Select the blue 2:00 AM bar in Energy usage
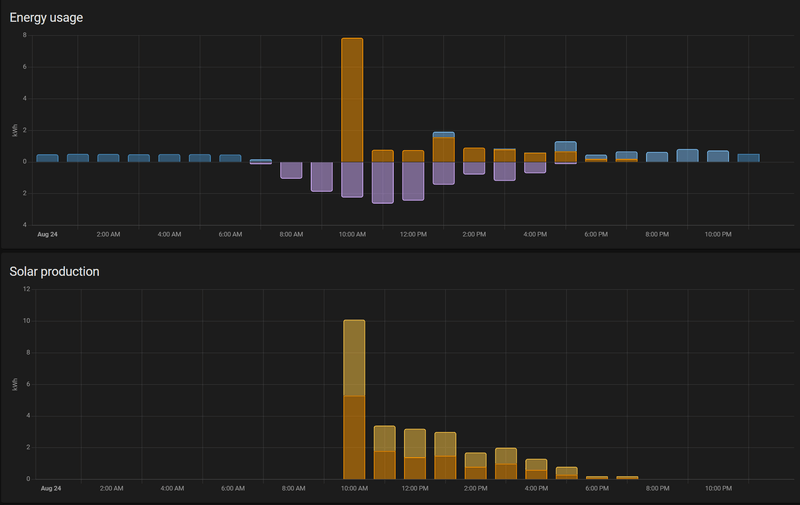Viewport: 800px width, 505px height. click(108, 158)
